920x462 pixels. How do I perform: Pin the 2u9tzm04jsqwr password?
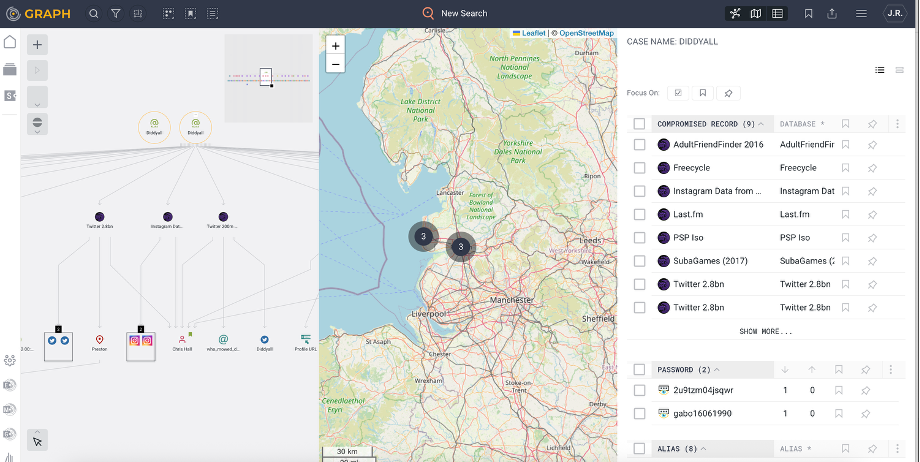pos(865,390)
